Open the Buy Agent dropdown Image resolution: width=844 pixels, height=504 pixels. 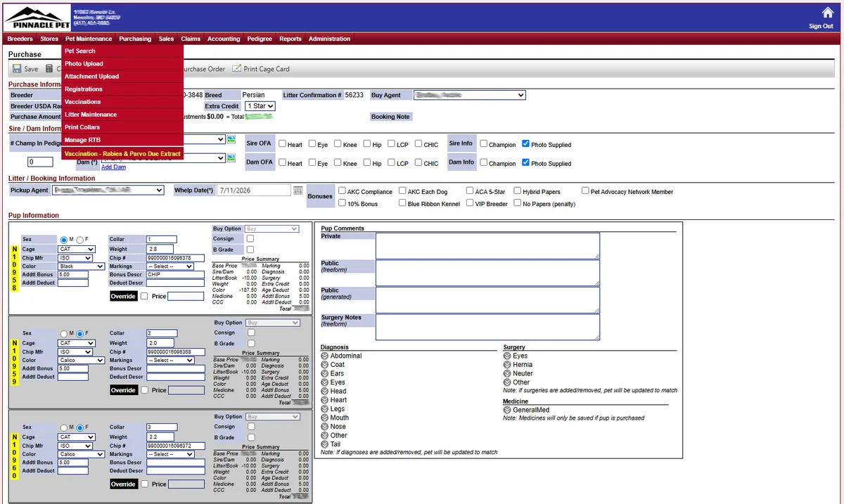pos(470,95)
